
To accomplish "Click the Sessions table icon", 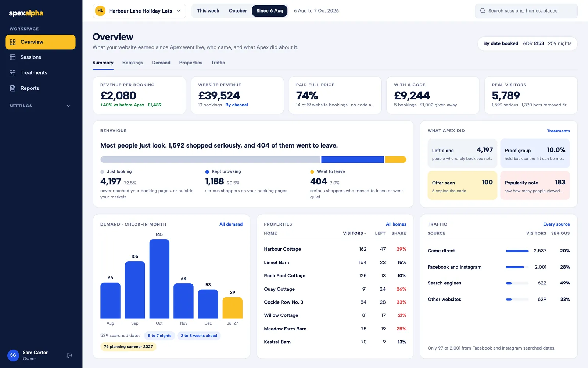I will click(x=12, y=57).
